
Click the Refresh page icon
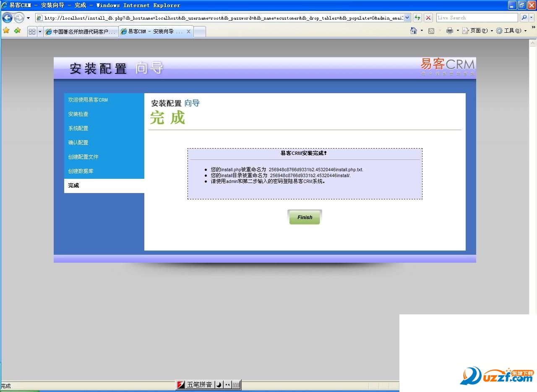[417, 18]
